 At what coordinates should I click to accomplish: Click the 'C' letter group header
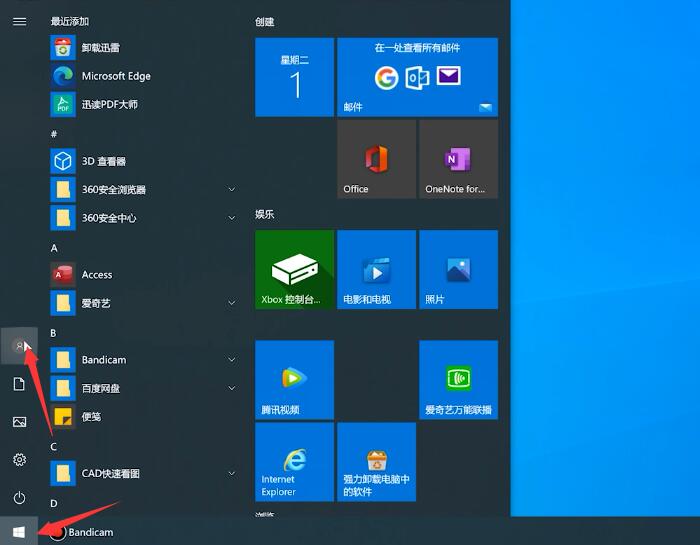point(54,447)
